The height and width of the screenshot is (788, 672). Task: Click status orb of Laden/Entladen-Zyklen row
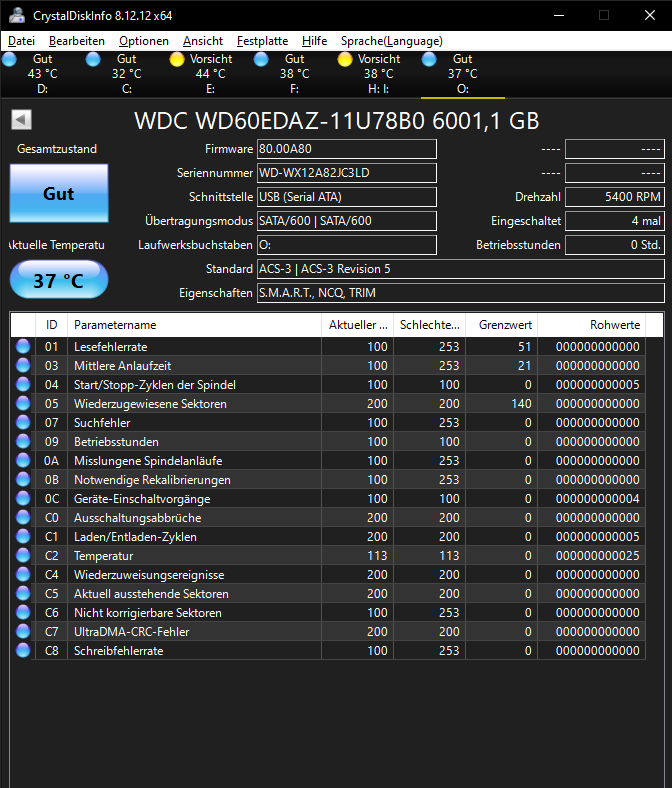point(23,536)
